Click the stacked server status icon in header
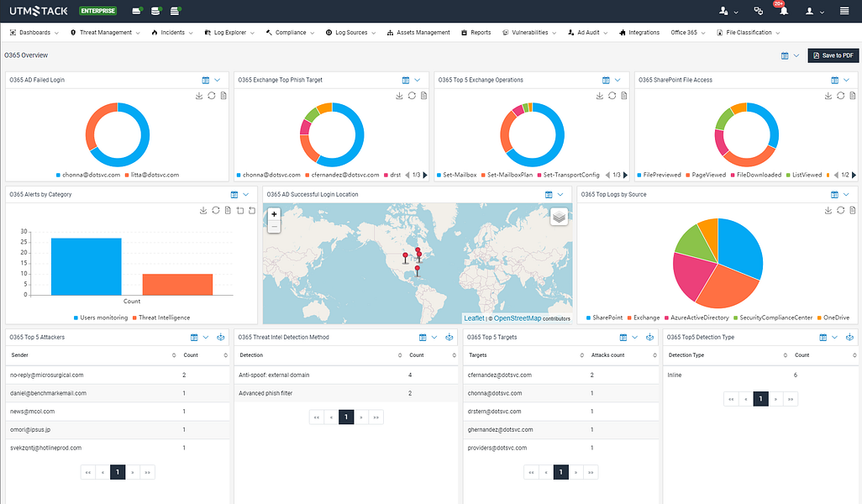862x504 pixels. coord(176,11)
